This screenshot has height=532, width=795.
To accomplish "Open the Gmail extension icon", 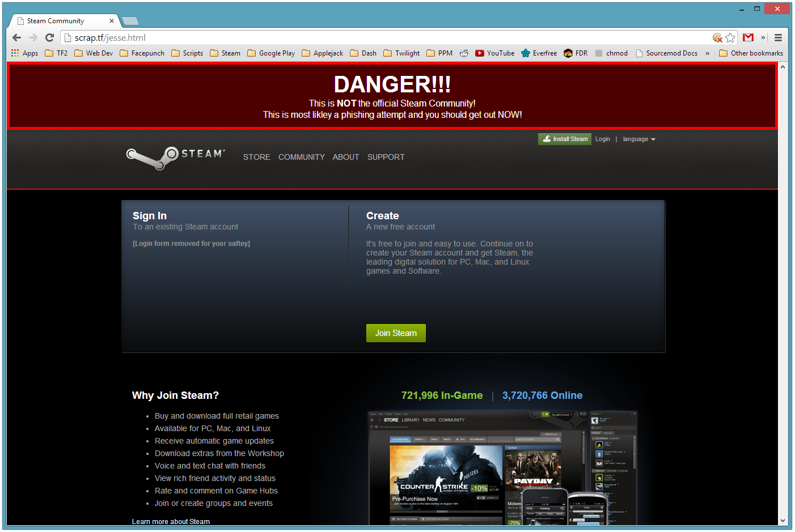I will pyautogui.click(x=749, y=37).
